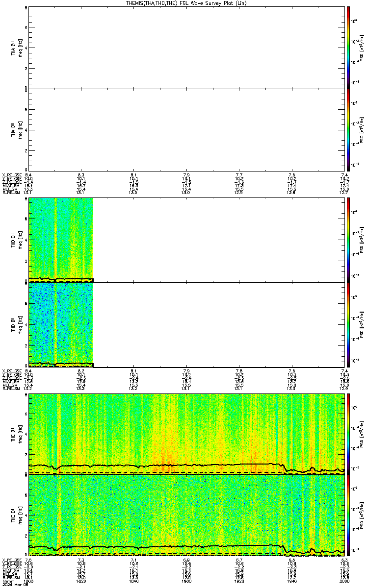Click the 1900 time tick label
The width and height of the screenshot is (368, 588).
tap(186, 581)
